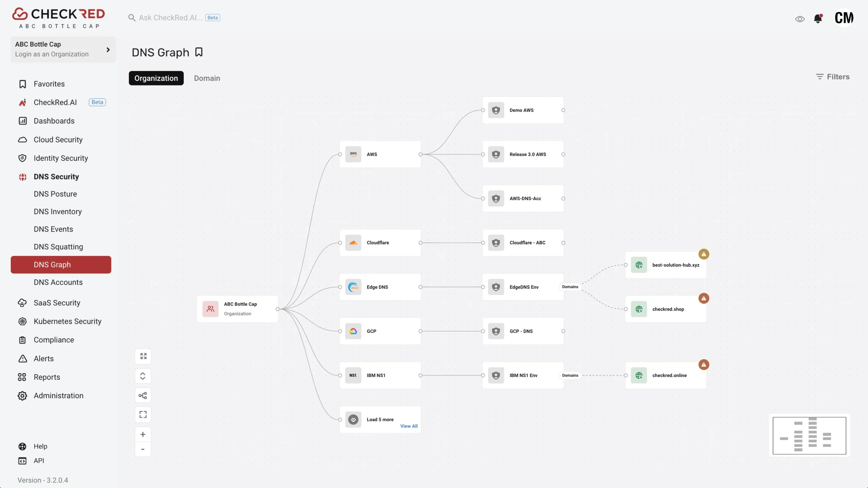The width and height of the screenshot is (868, 488).
Task: Click the warning badge on best-solution-hub.xyz
Action: pos(704,254)
